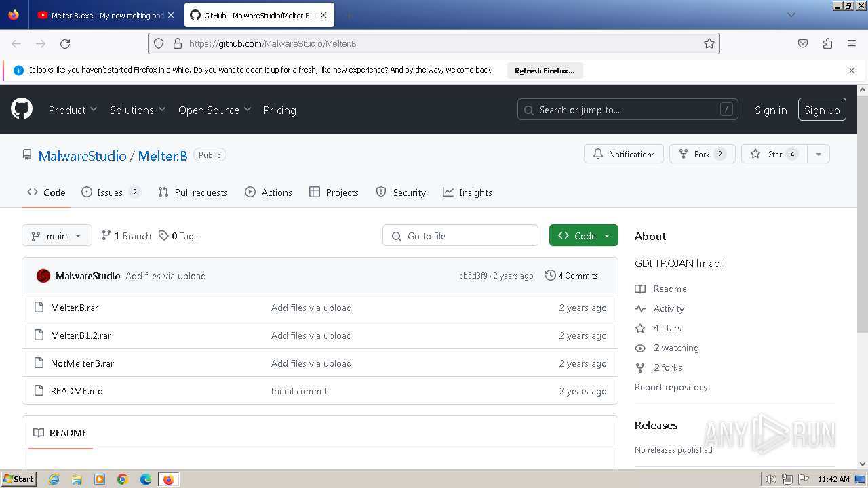Click the Melter.B.rar file icon
This screenshot has height=488, width=868.
39,308
